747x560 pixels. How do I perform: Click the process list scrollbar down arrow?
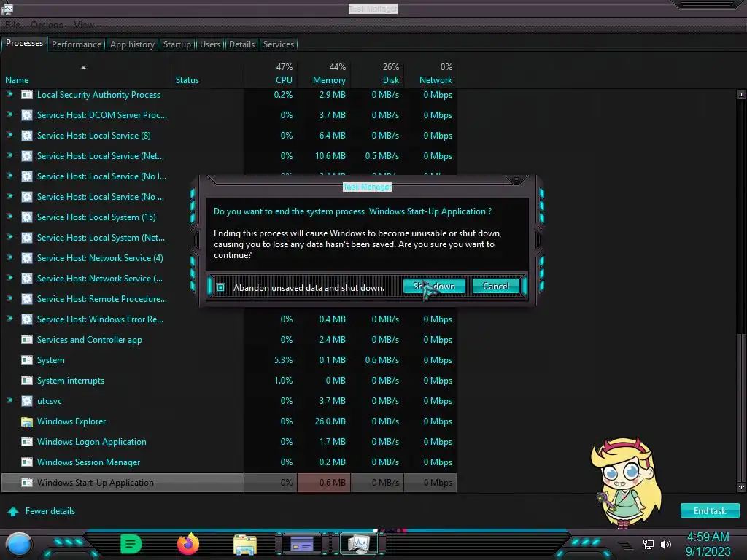[x=741, y=487]
